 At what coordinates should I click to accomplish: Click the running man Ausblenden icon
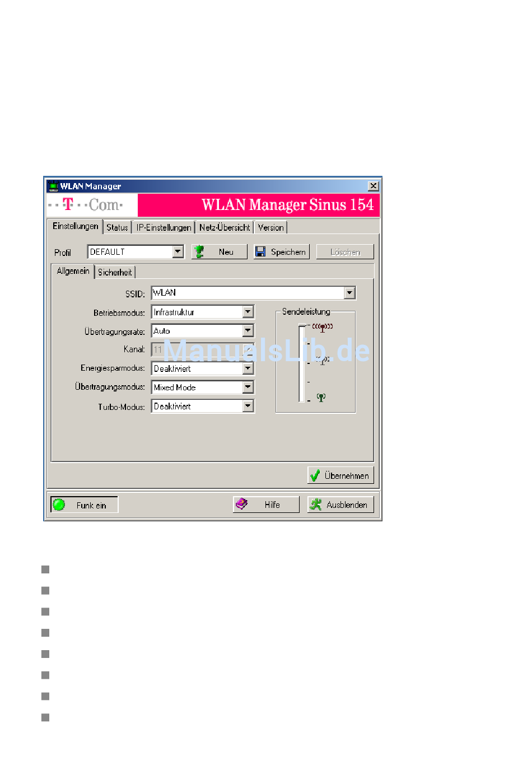pyautogui.click(x=316, y=505)
